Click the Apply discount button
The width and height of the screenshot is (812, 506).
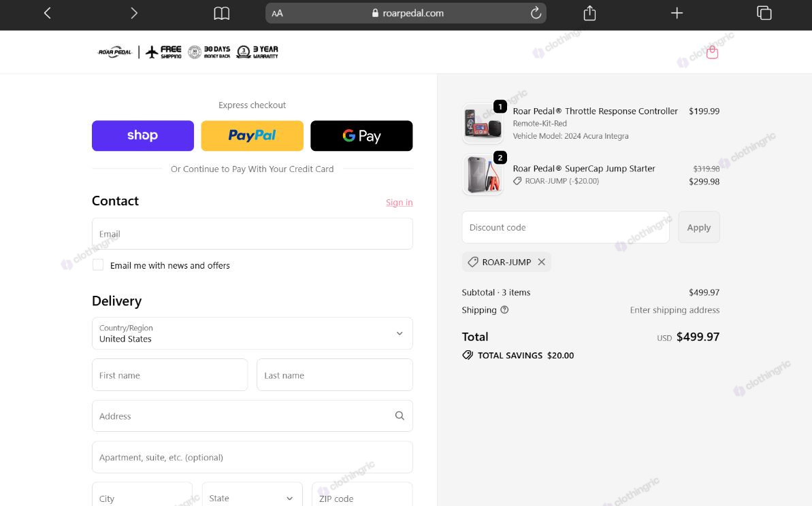[x=698, y=227]
